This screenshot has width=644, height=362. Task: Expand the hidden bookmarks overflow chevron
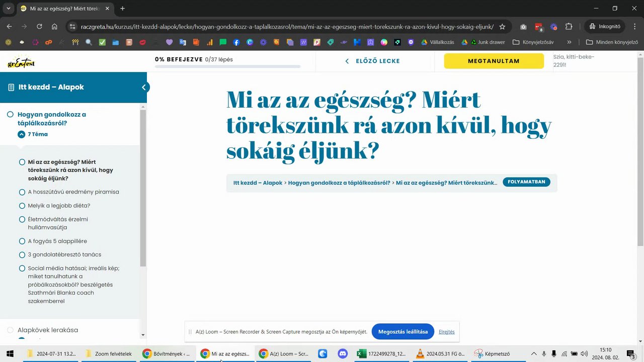click(x=569, y=42)
